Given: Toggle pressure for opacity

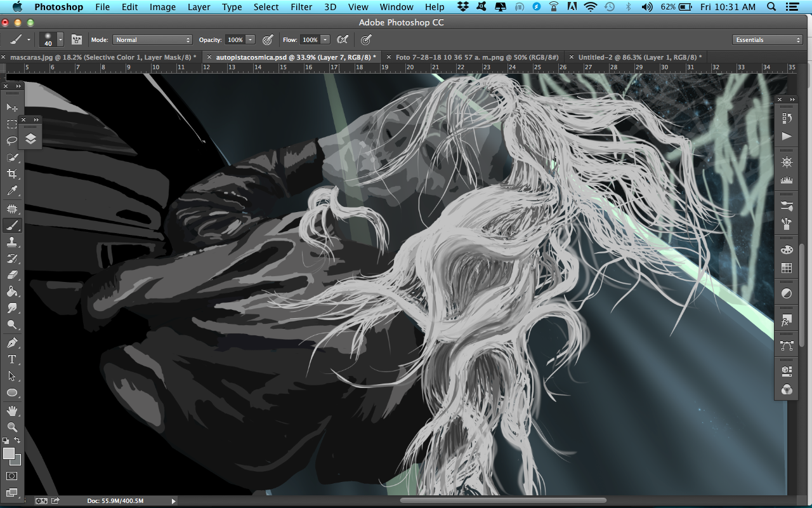Looking at the screenshot, I should coord(268,39).
